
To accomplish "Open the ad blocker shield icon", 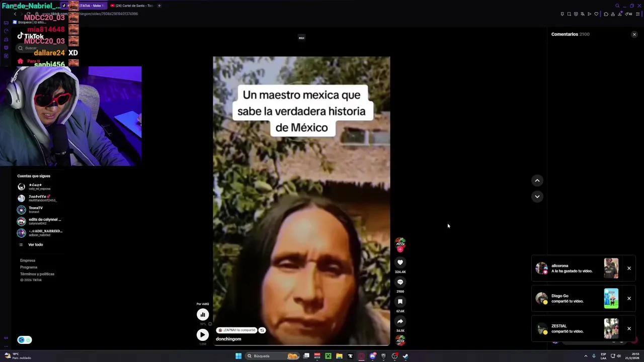I will tap(576, 14).
